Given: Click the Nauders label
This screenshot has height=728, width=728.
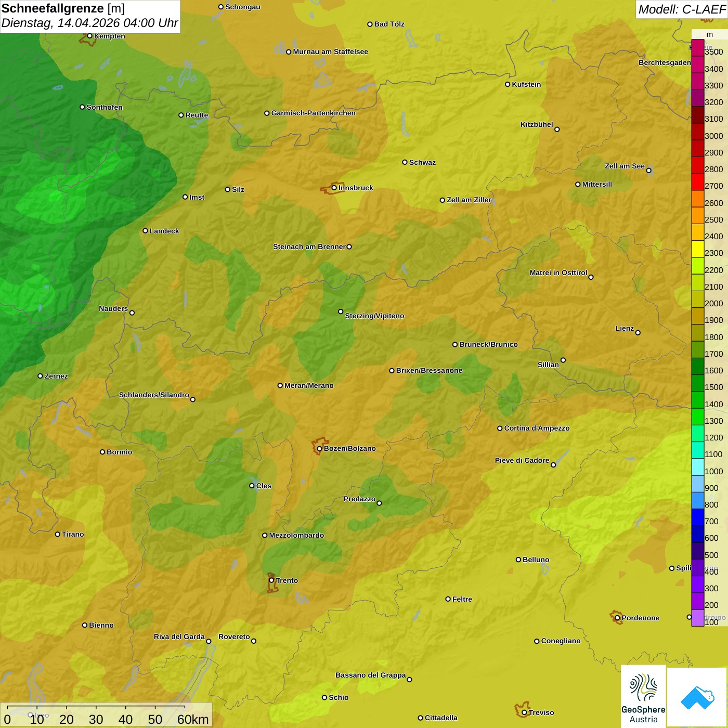Looking at the screenshot, I should coord(113,308).
